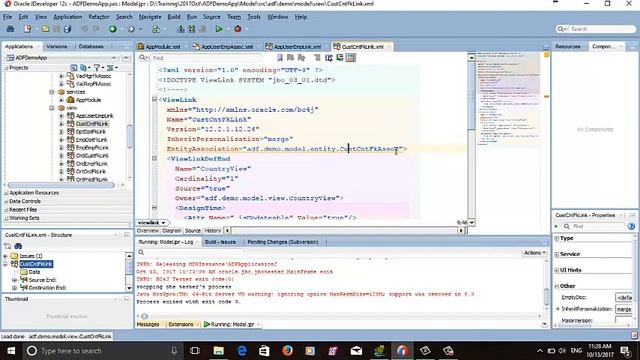Open Firefox from the taskbar

287,351
